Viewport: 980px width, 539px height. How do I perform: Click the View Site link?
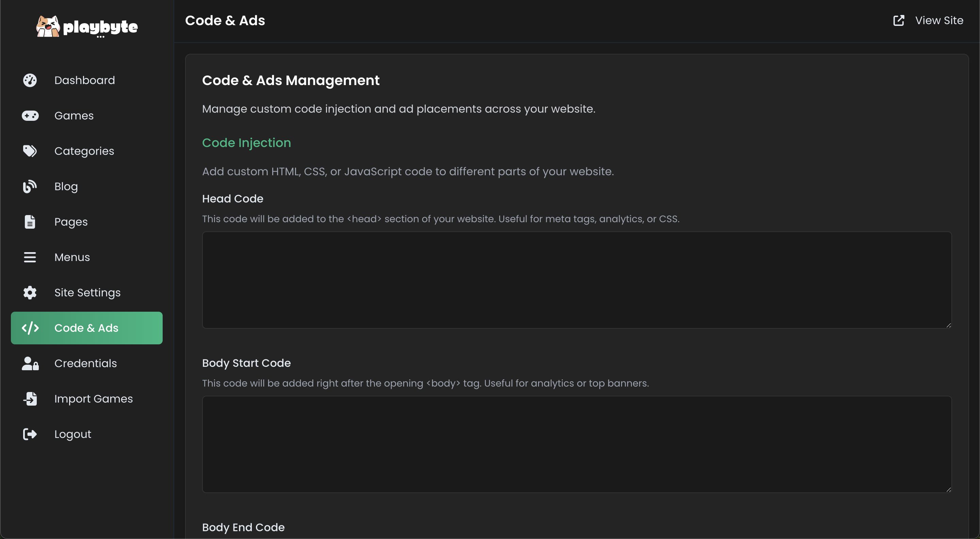(928, 20)
